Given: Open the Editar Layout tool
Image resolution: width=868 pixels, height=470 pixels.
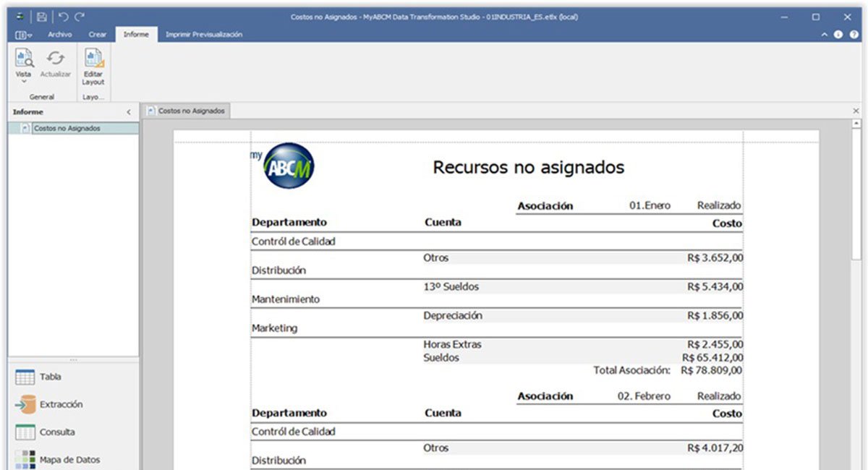Looking at the screenshot, I should pyautogui.click(x=93, y=67).
